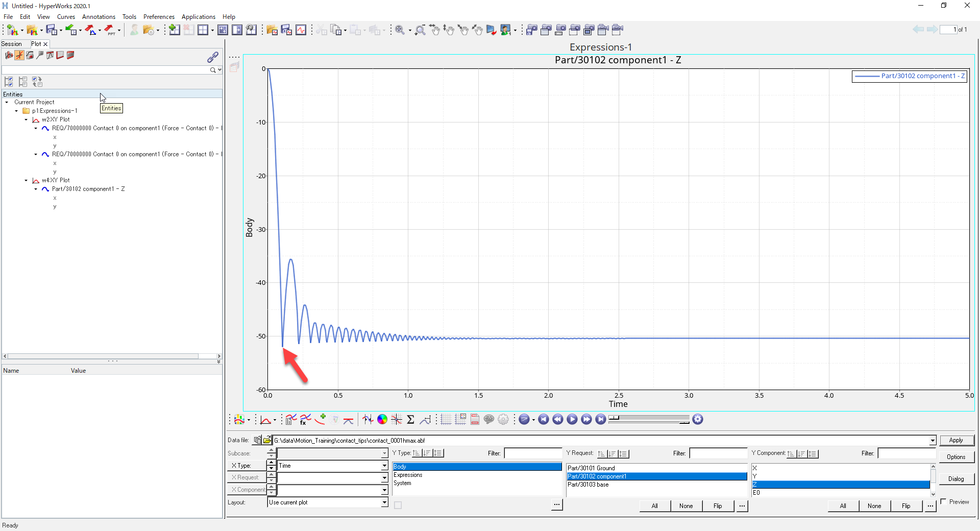
Task: Collapse the Current Project tree node
Action: [x=7, y=102]
